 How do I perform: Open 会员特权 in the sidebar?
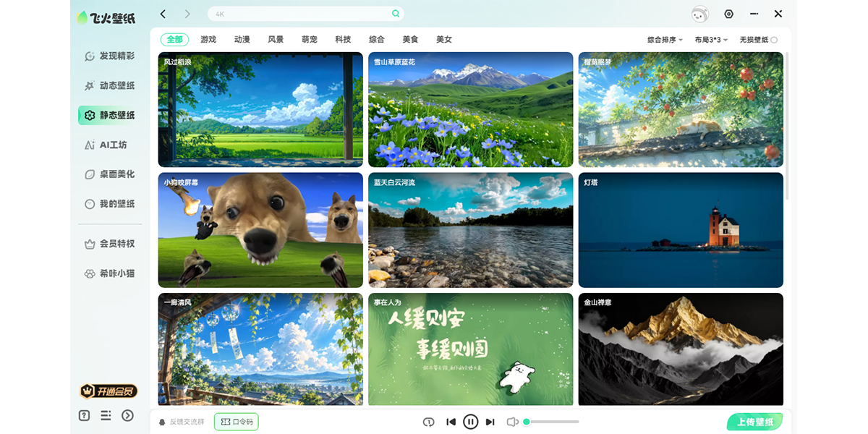tap(110, 244)
